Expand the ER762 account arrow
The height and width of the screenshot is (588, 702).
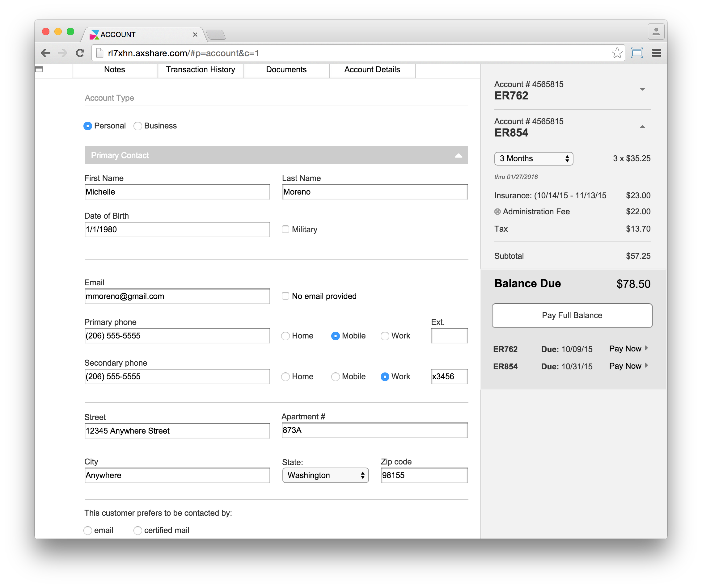click(x=642, y=89)
